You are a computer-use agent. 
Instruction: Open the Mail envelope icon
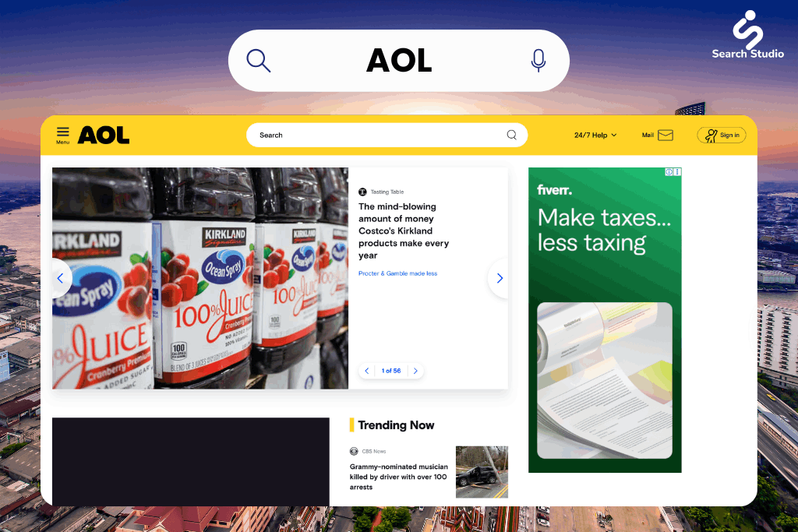point(666,135)
